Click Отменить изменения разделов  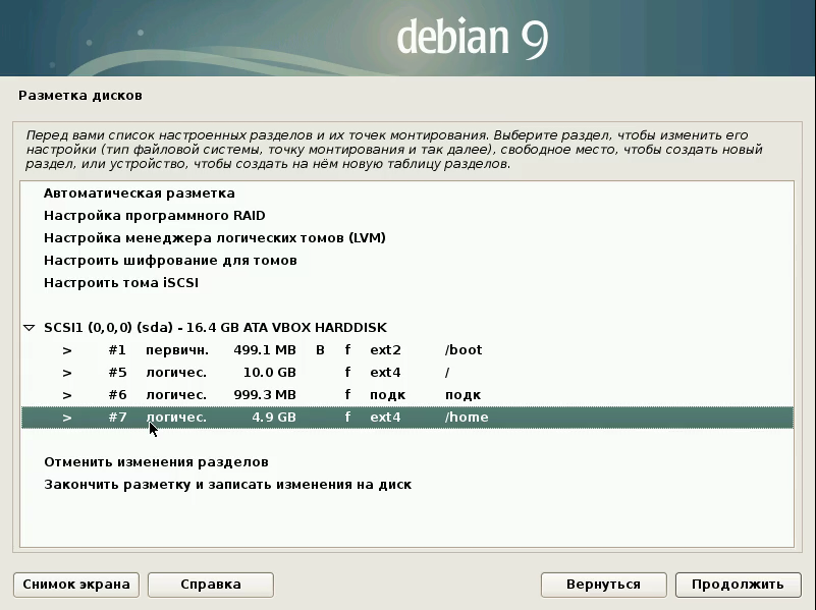pos(156,462)
